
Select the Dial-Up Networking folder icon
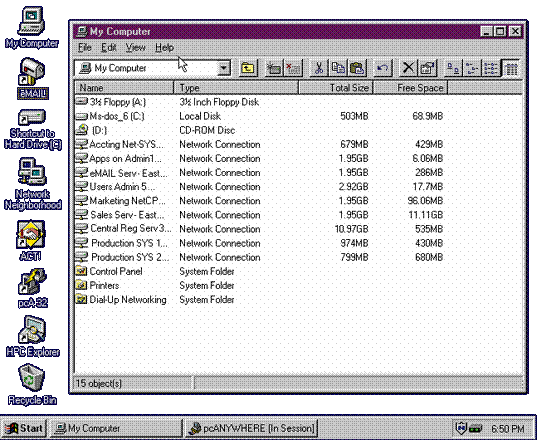click(82, 299)
